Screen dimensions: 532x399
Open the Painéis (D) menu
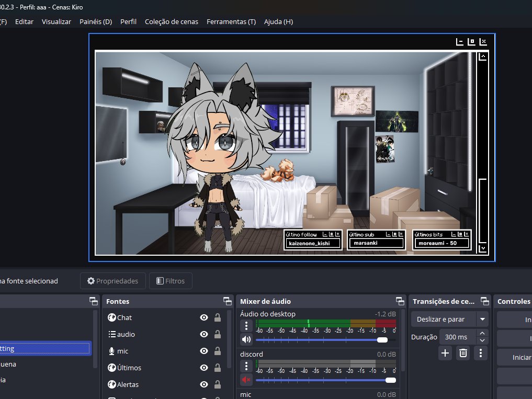point(96,22)
